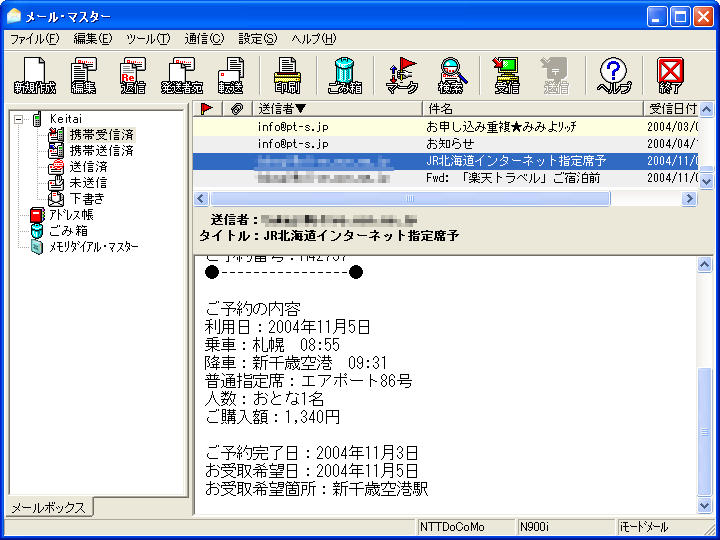
Task: Click the NTTDoCoMo status bar entry
Action: pyautogui.click(x=466, y=527)
